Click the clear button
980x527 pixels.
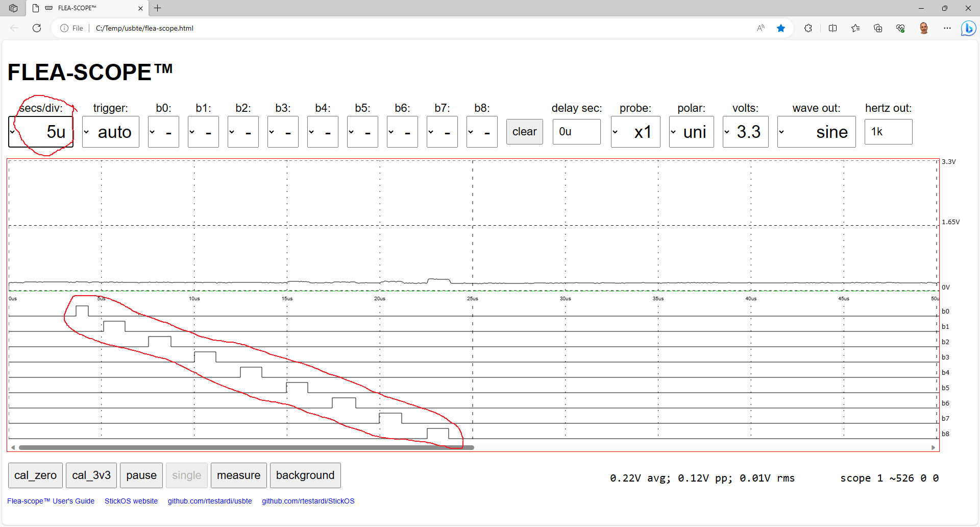coord(525,132)
